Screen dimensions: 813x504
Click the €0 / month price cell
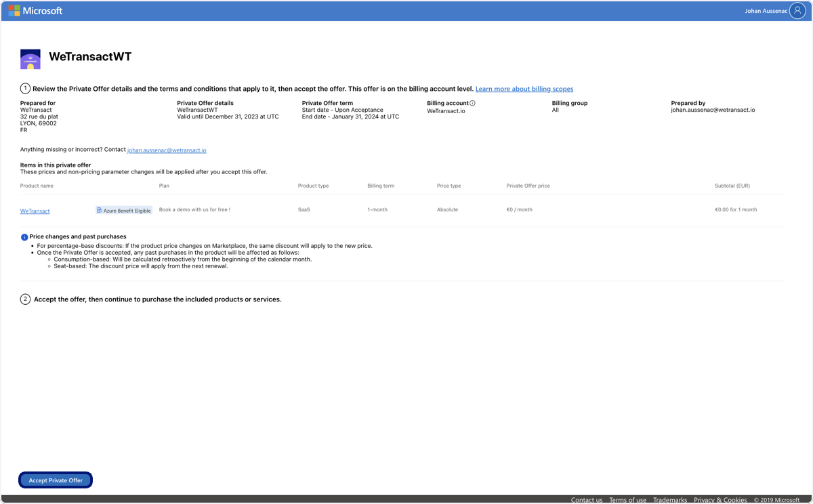pyautogui.click(x=520, y=209)
